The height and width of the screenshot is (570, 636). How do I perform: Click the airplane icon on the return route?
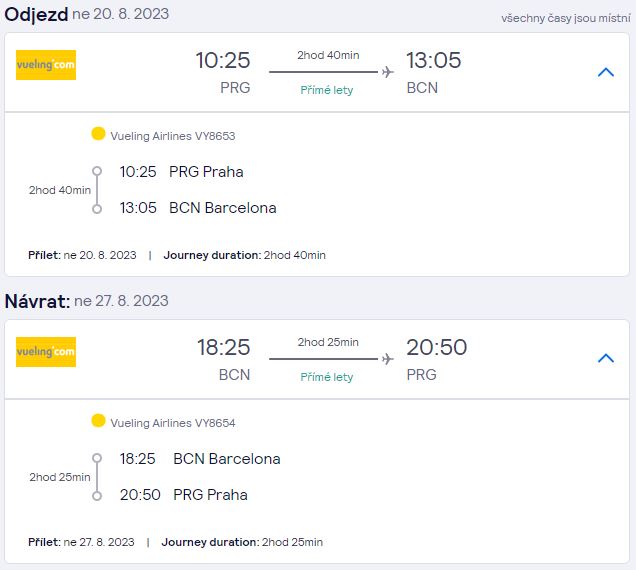[388, 359]
